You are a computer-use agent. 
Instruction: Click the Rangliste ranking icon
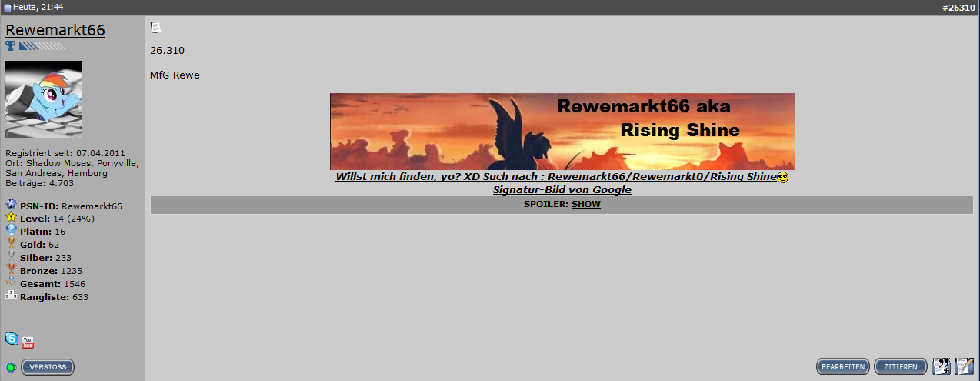(x=11, y=296)
